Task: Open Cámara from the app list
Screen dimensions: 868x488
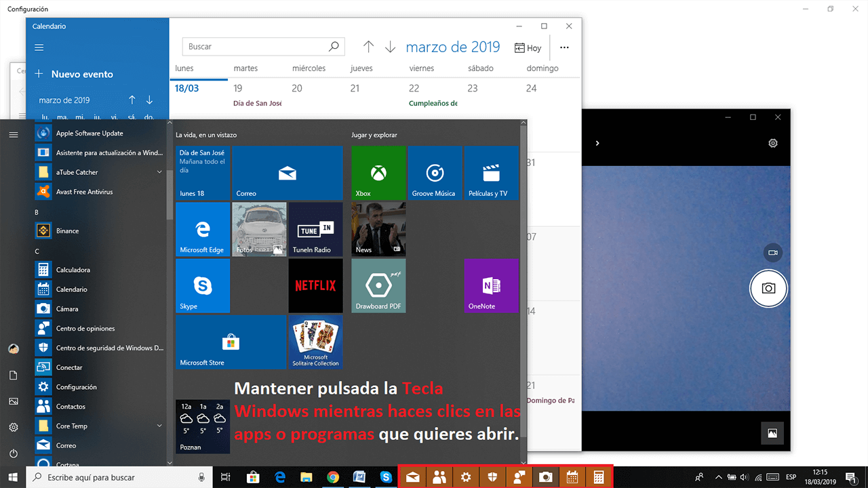Action: click(99, 308)
